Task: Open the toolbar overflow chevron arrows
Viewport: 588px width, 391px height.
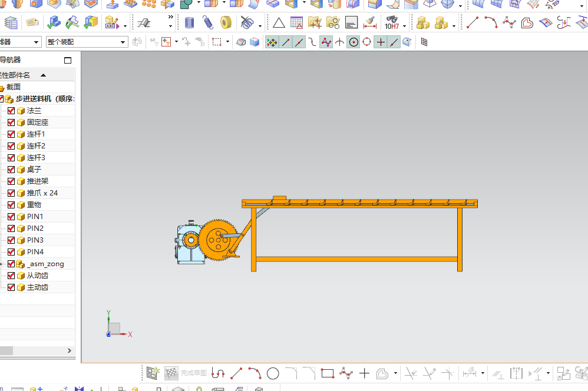Action: point(171,17)
